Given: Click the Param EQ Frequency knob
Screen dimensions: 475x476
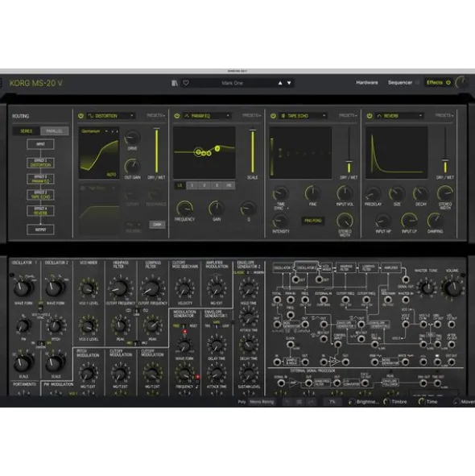Looking at the screenshot, I should (x=184, y=209).
